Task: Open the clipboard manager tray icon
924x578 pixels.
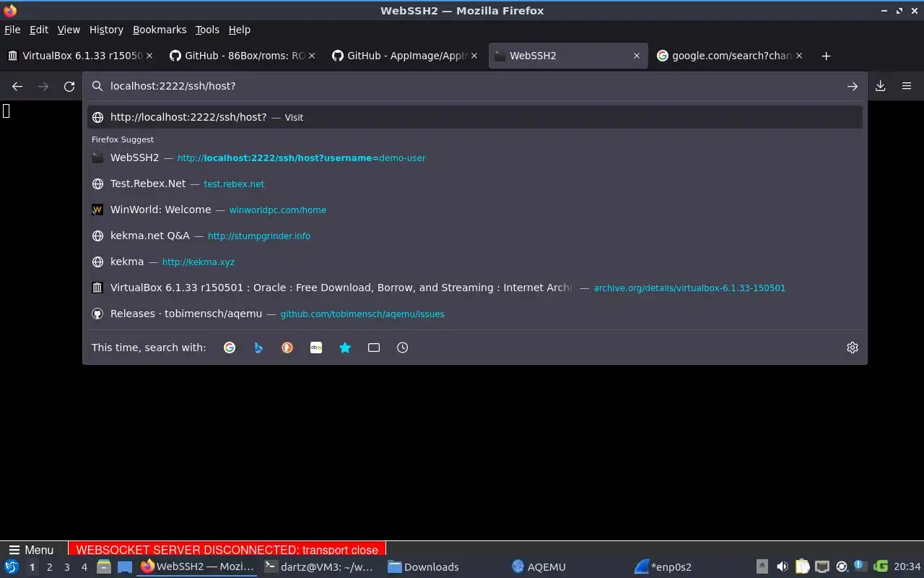Action: click(x=802, y=567)
